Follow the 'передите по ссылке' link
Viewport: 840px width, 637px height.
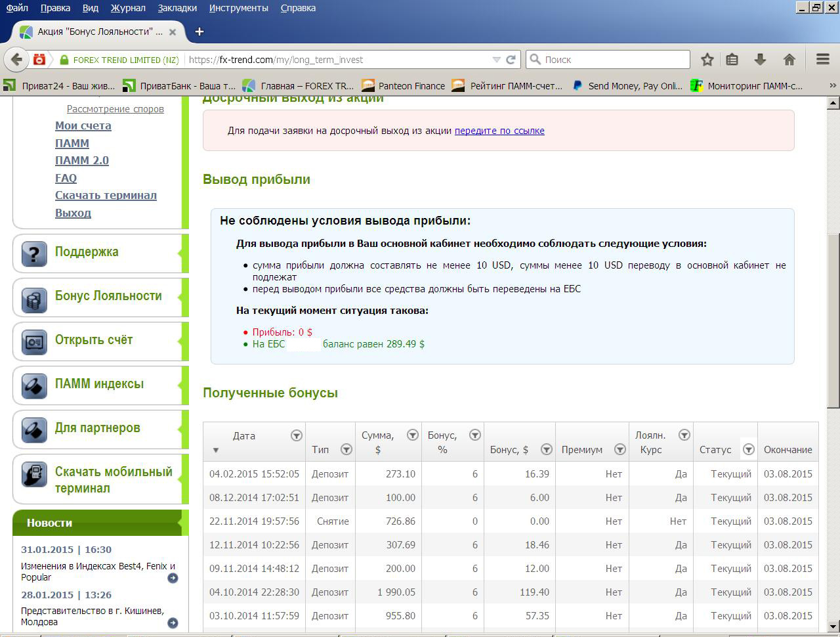pos(499,131)
